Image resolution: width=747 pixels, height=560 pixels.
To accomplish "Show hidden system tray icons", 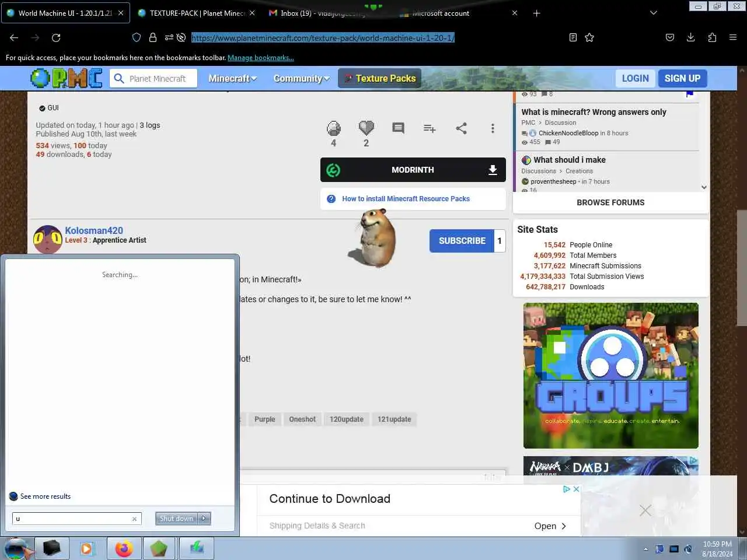I will 645,549.
